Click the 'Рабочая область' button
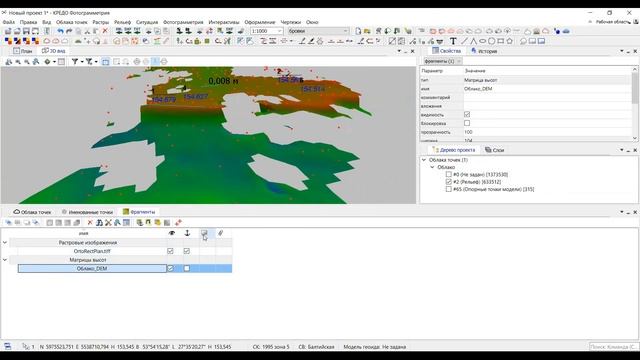The height and width of the screenshot is (360, 640). pos(613,22)
